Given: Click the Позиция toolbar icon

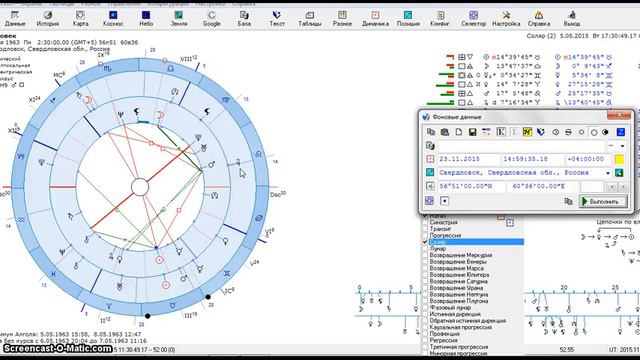Looking at the screenshot, I should point(408,19).
